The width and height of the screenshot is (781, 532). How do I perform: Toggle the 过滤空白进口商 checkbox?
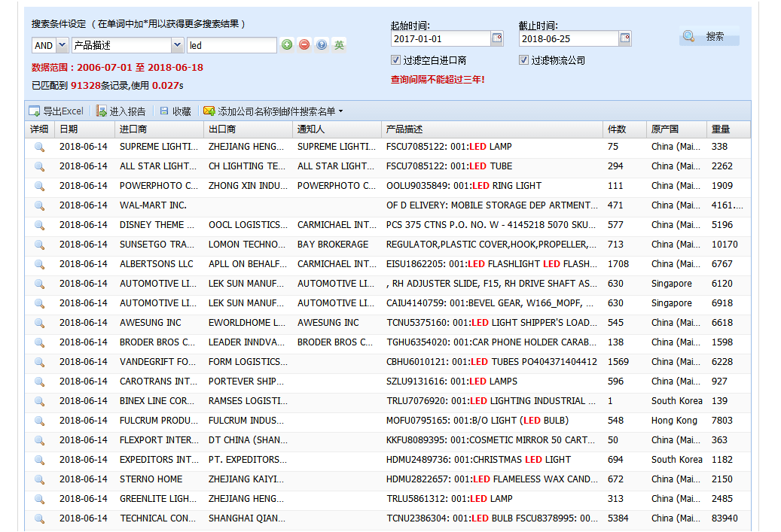(395, 60)
